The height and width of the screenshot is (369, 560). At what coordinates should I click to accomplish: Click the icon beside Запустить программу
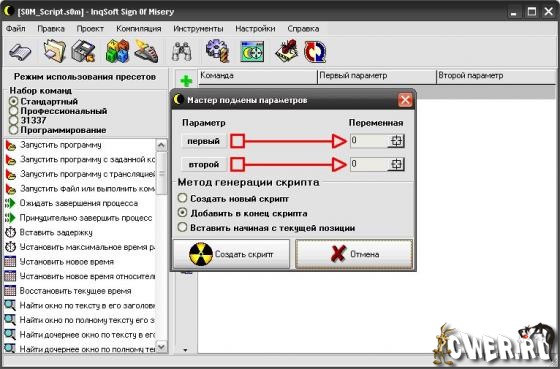(x=11, y=145)
